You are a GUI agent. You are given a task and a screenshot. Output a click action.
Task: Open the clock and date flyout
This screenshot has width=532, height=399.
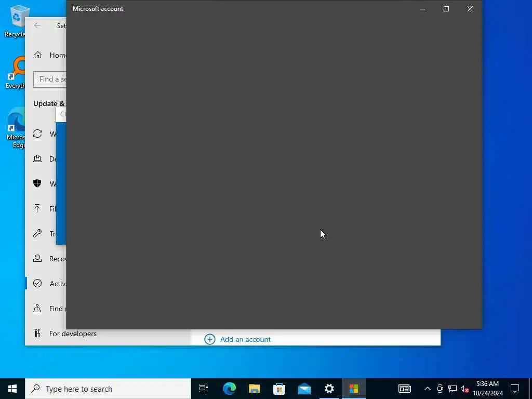488,389
